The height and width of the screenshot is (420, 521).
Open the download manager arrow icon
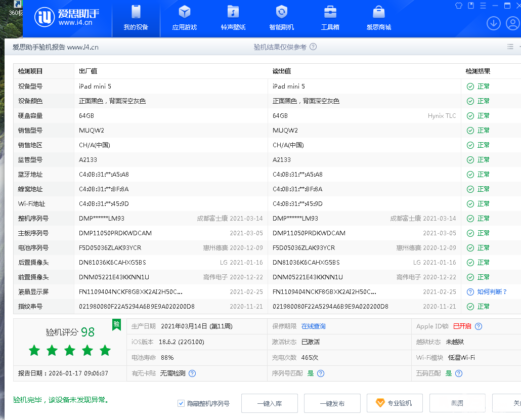tap(494, 23)
